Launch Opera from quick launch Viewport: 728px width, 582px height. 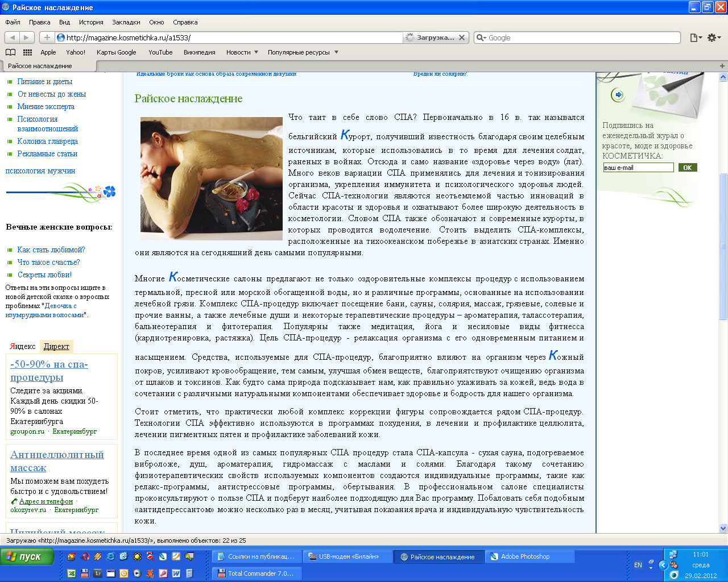click(x=85, y=556)
